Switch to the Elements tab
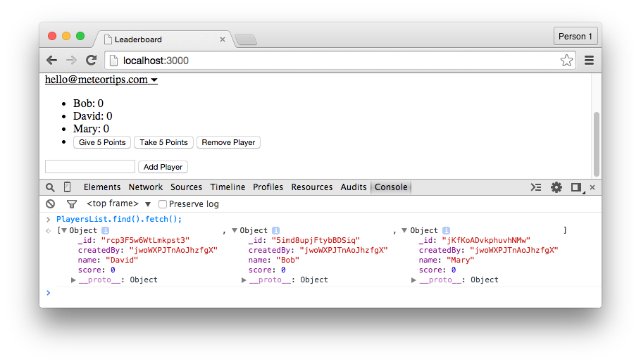 tap(102, 187)
